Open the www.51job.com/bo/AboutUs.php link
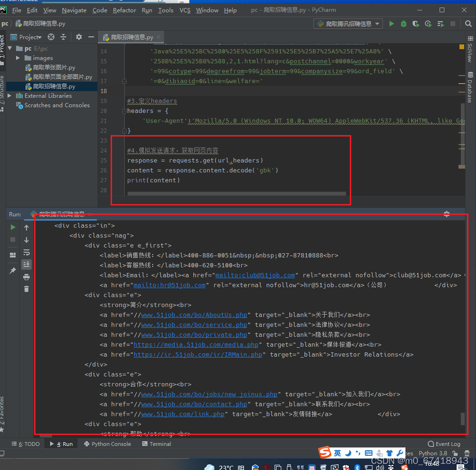The image size is (476, 470). pos(194,315)
